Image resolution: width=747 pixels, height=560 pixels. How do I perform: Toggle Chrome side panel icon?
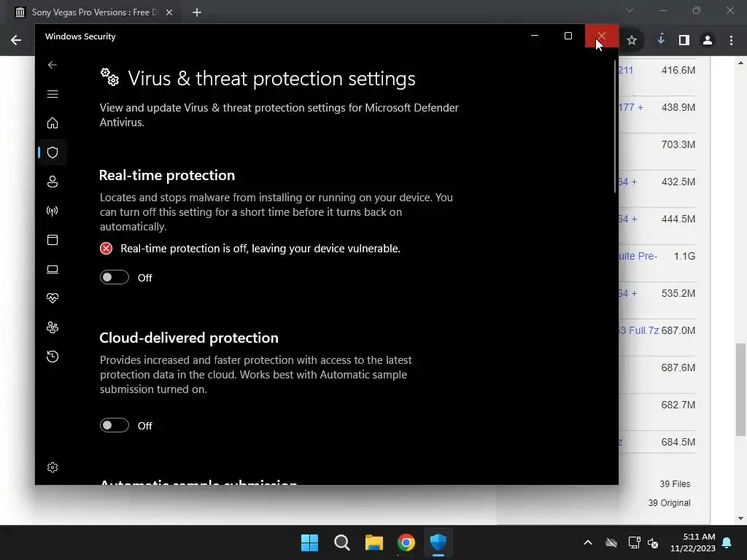pyautogui.click(x=684, y=41)
